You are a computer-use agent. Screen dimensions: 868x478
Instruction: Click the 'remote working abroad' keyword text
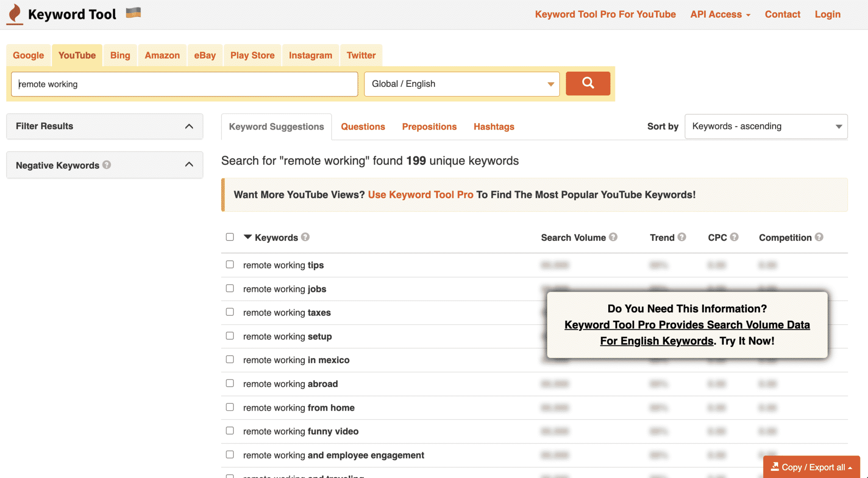290,384
